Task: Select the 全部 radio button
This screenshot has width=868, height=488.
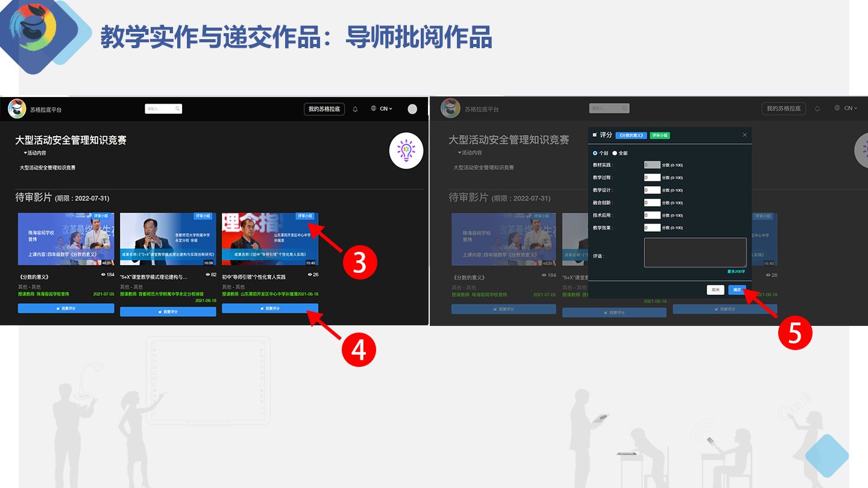Action: pyautogui.click(x=615, y=153)
